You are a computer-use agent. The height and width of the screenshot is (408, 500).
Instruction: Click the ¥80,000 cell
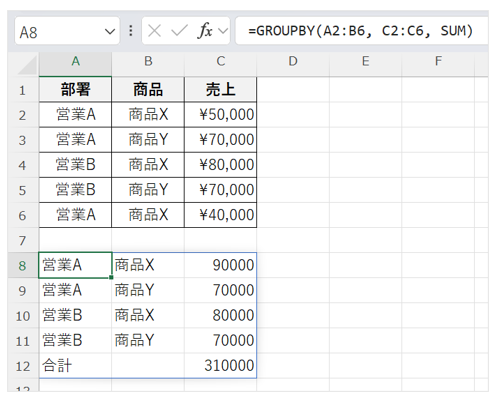pyautogui.click(x=221, y=165)
